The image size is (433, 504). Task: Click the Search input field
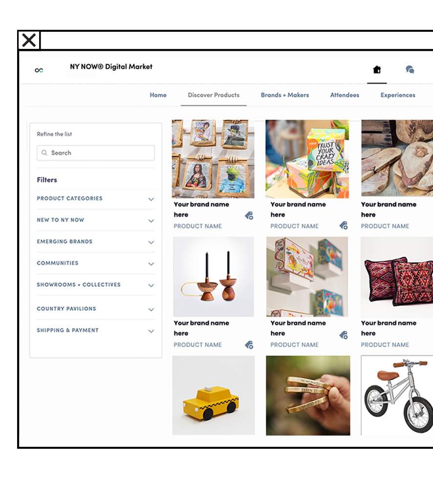[96, 153]
